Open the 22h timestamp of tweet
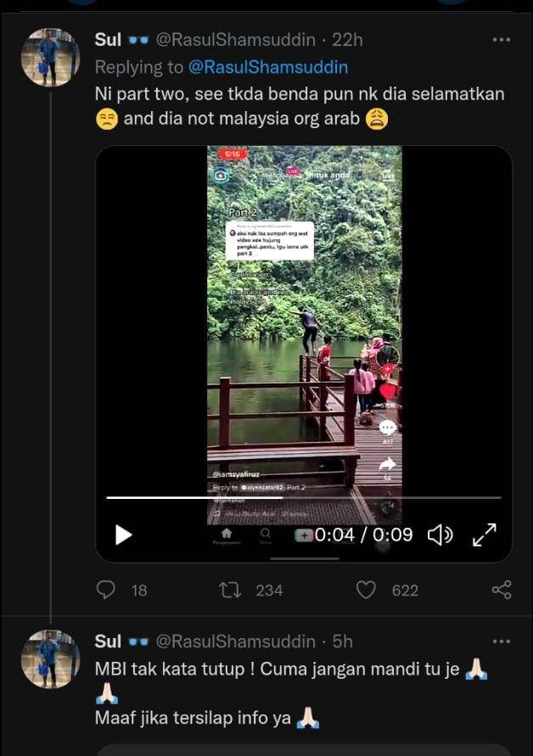Image resolution: width=533 pixels, height=756 pixels. click(347, 40)
